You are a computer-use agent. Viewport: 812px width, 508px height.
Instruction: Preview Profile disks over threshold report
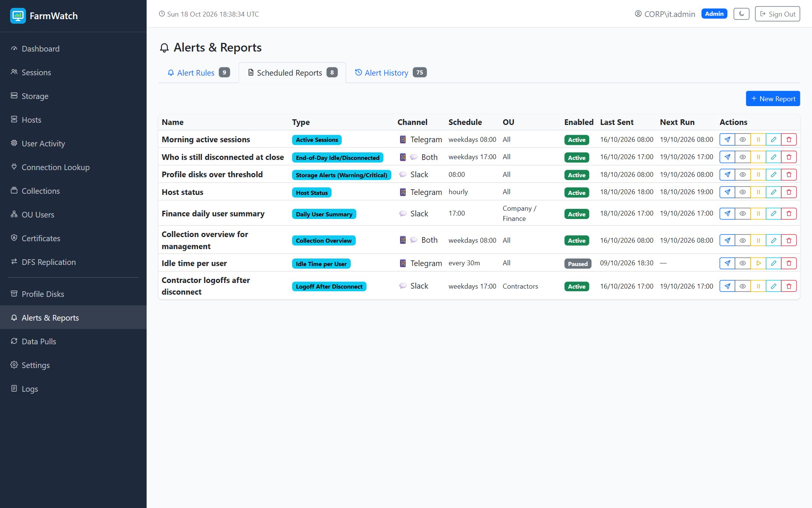point(742,175)
